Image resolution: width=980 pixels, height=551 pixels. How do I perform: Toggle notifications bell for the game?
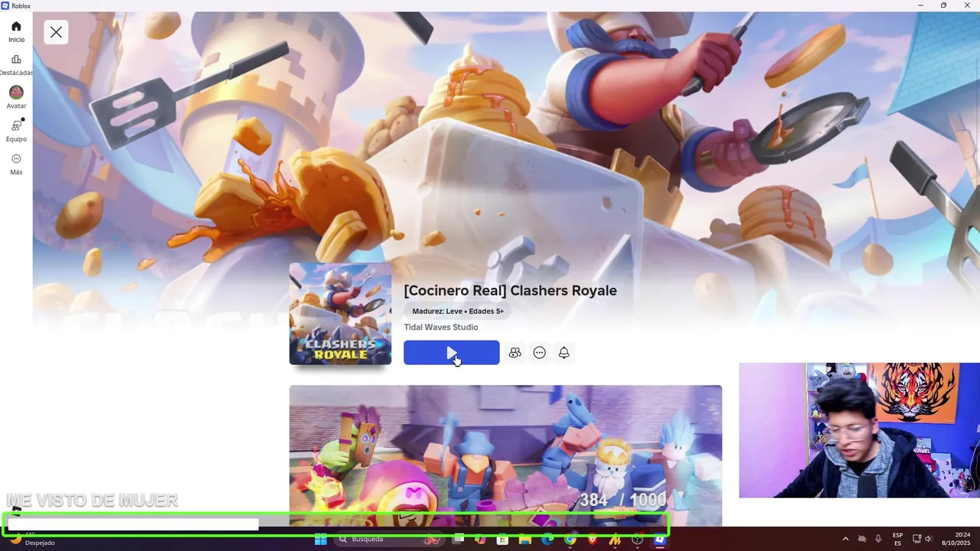pyautogui.click(x=564, y=353)
